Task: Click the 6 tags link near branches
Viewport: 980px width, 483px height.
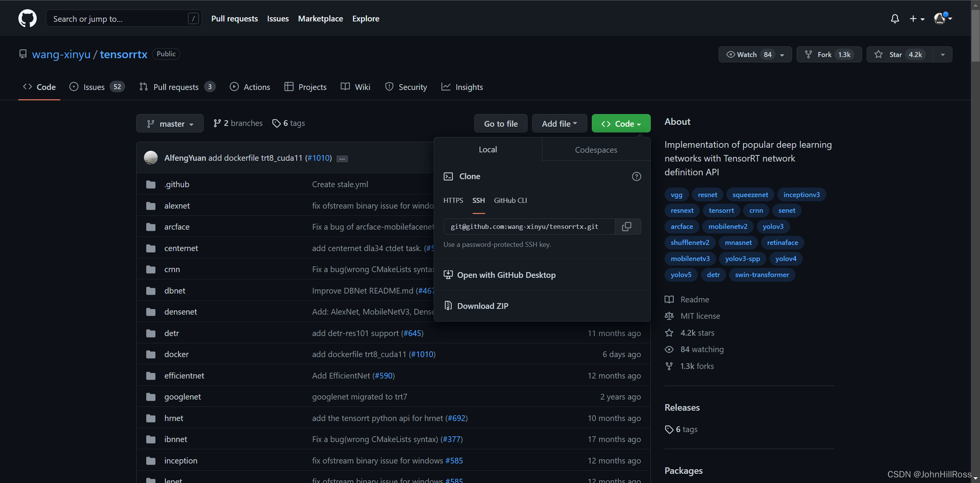Action: click(289, 123)
